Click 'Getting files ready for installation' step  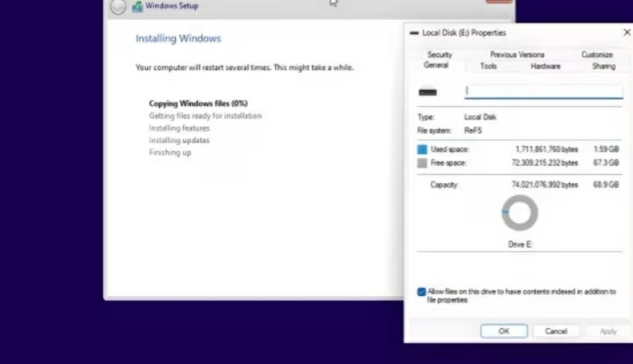(205, 116)
